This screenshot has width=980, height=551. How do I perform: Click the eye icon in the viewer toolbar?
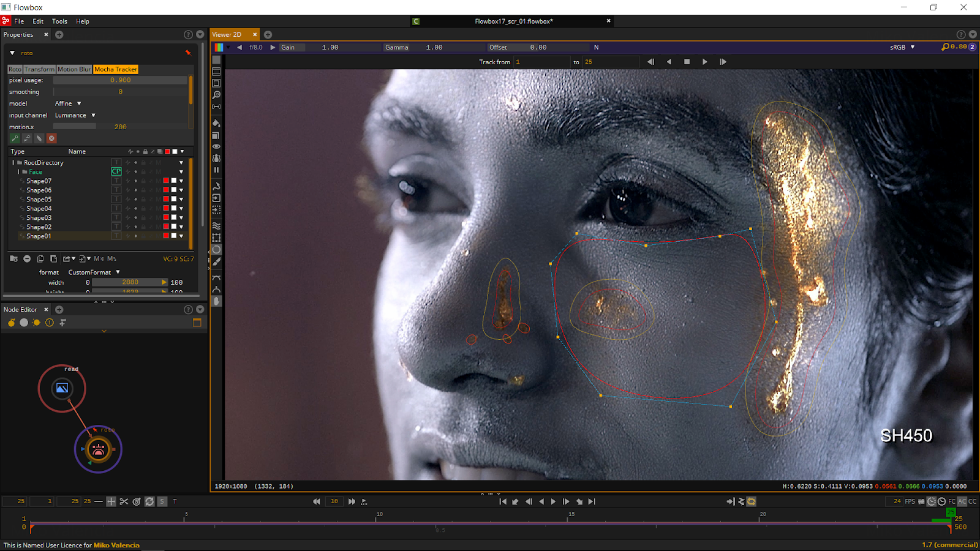(x=216, y=146)
